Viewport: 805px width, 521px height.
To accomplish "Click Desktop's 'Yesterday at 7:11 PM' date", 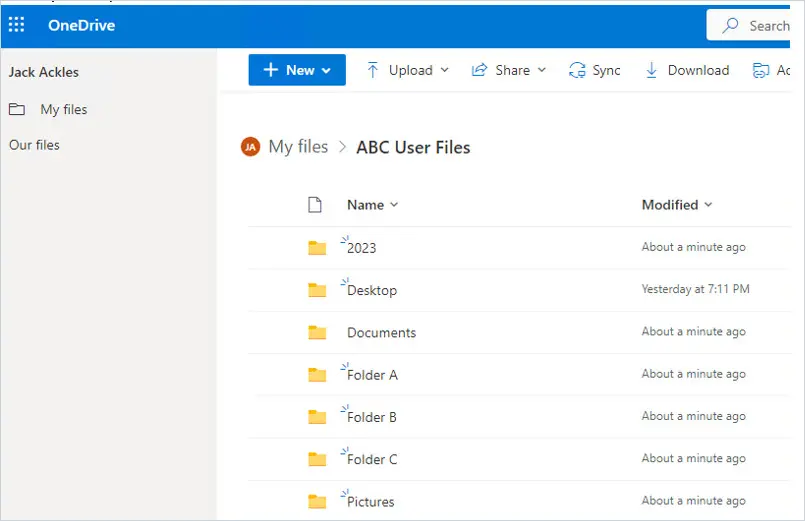I will (695, 289).
